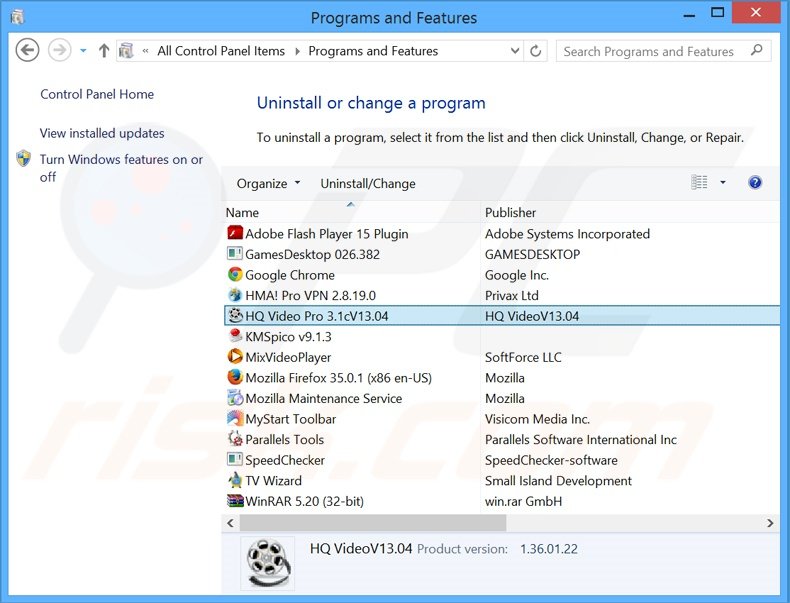Click the HQ Video details pane thumbnail
Viewport: 790px width, 603px height.
coord(268,562)
